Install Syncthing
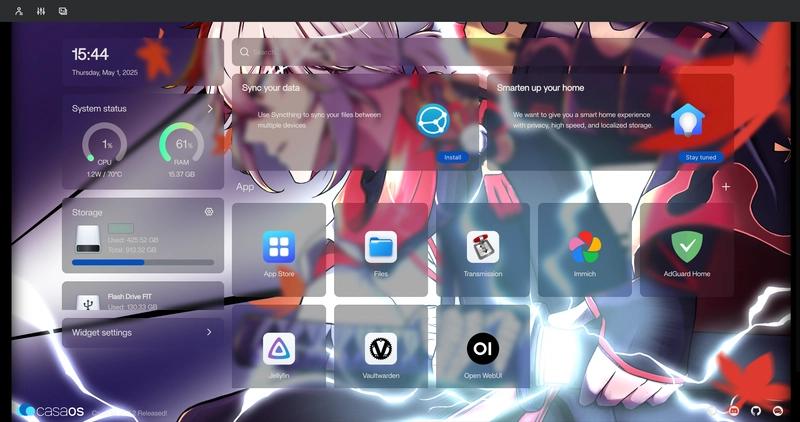The width and height of the screenshot is (800, 422). 452,157
